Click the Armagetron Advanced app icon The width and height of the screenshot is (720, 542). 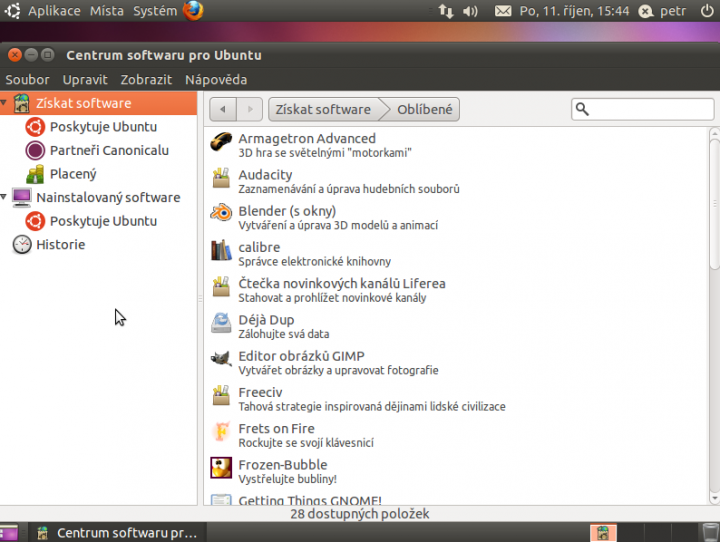pos(221,142)
